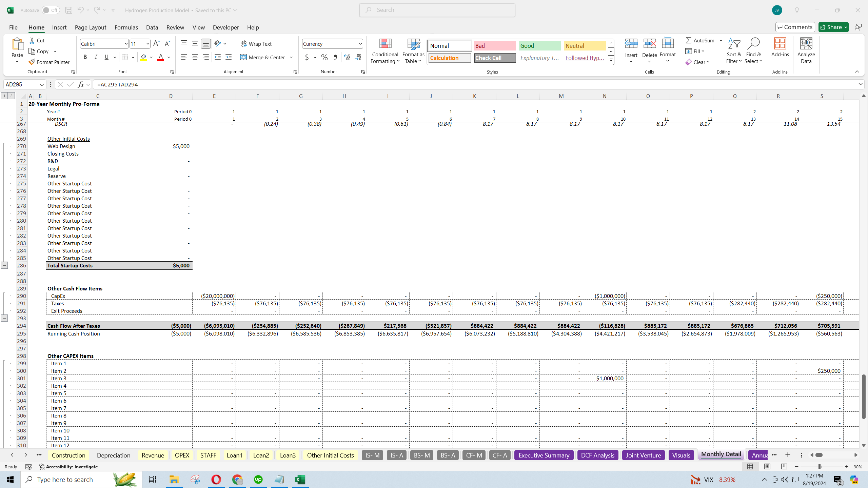This screenshot has height=488, width=868.
Task: Click the Comma Style icon
Action: tap(335, 57)
